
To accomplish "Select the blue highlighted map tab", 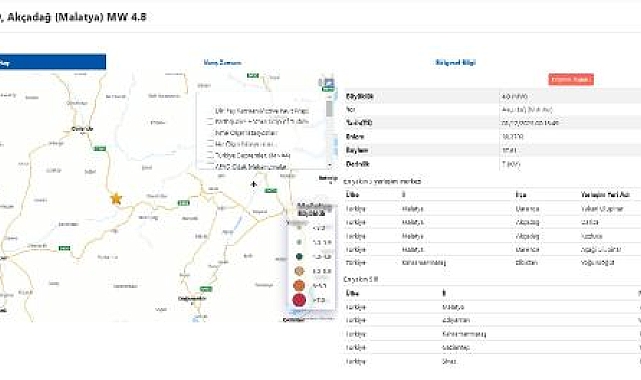I will [x=53, y=62].
